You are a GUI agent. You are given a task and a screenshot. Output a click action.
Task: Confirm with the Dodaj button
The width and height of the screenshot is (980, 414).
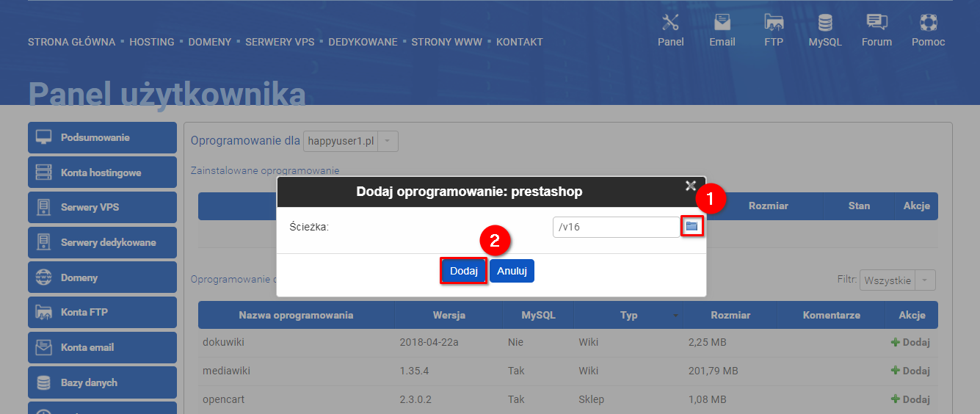click(464, 271)
